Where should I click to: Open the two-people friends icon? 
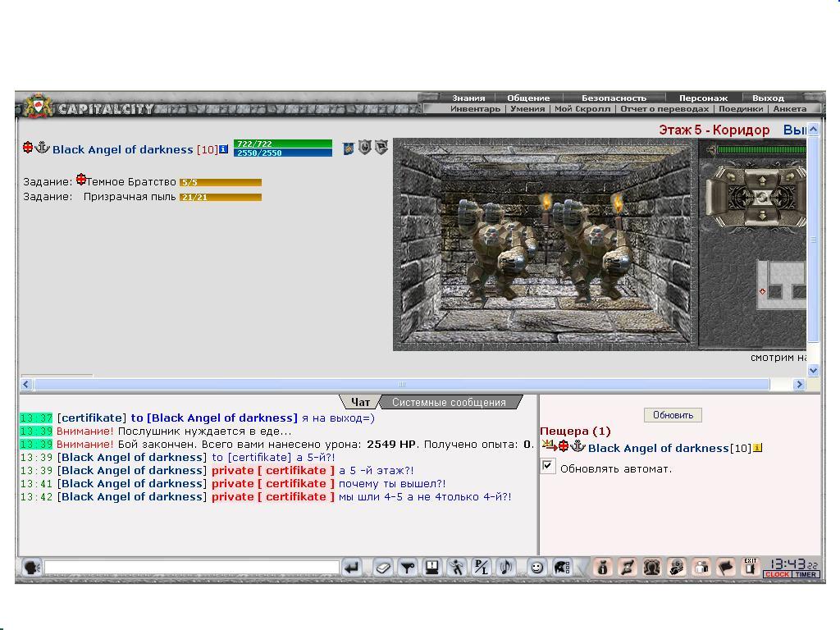701,568
